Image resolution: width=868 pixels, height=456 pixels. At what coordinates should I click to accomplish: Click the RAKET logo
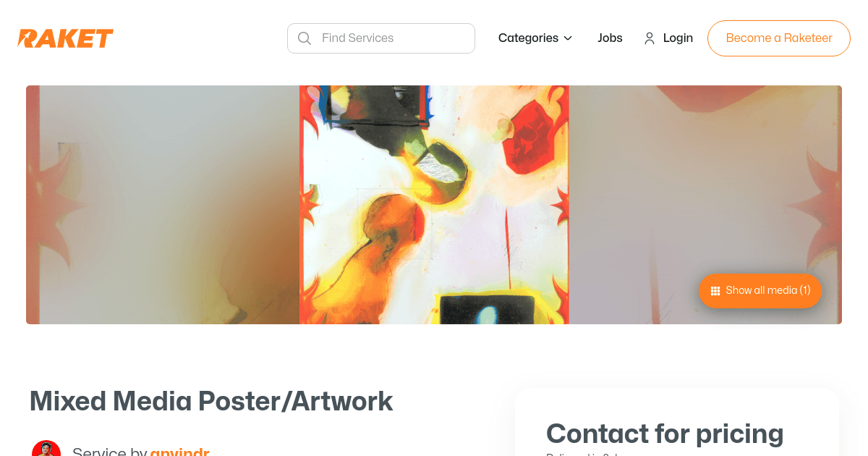[x=66, y=38]
